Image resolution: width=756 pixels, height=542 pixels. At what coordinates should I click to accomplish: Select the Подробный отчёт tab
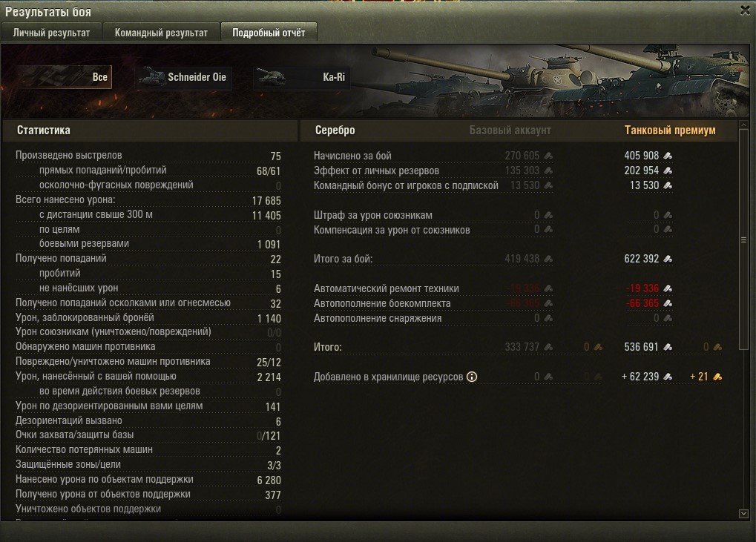269,33
